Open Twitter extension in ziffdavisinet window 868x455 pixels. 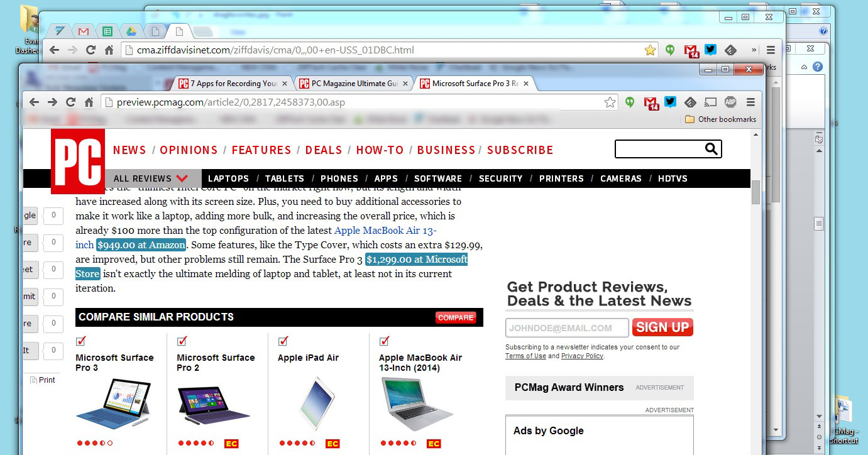710,50
